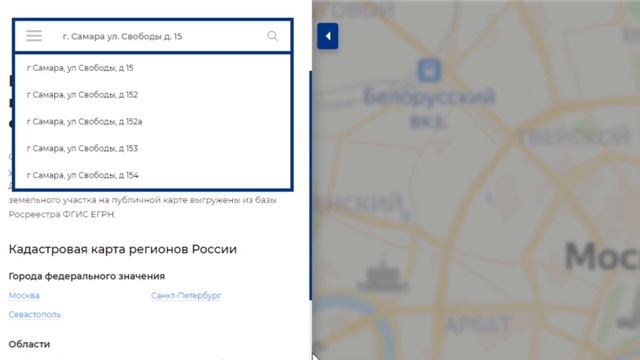Select suggestion г Самара, ул Свободы, д 152

(152, 95)
